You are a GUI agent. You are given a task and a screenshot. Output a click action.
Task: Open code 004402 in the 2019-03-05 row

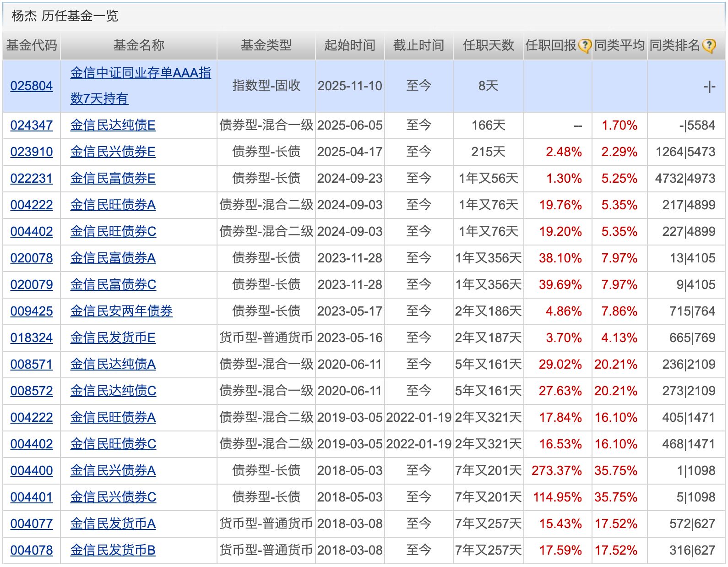click(32, 444)
